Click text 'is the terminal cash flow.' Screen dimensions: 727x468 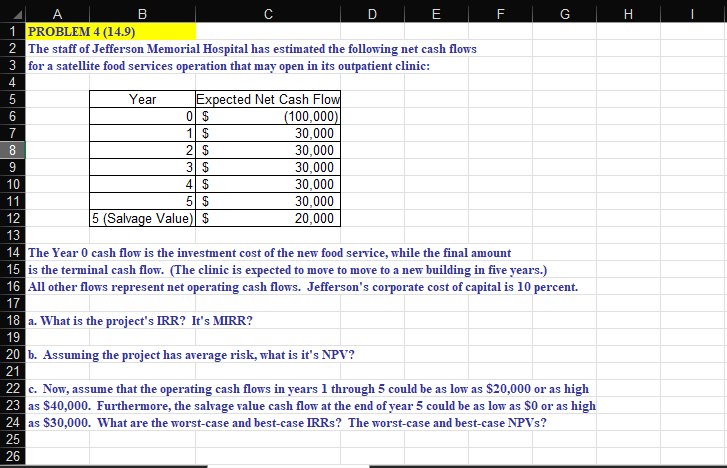pos(96,270)
